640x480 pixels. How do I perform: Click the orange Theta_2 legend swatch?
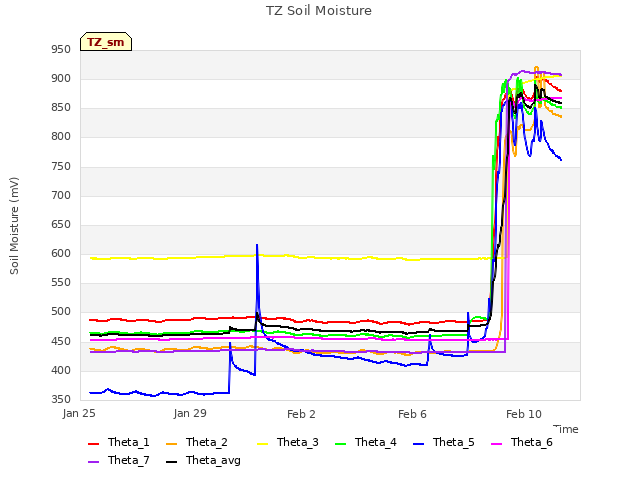point(171,444)
